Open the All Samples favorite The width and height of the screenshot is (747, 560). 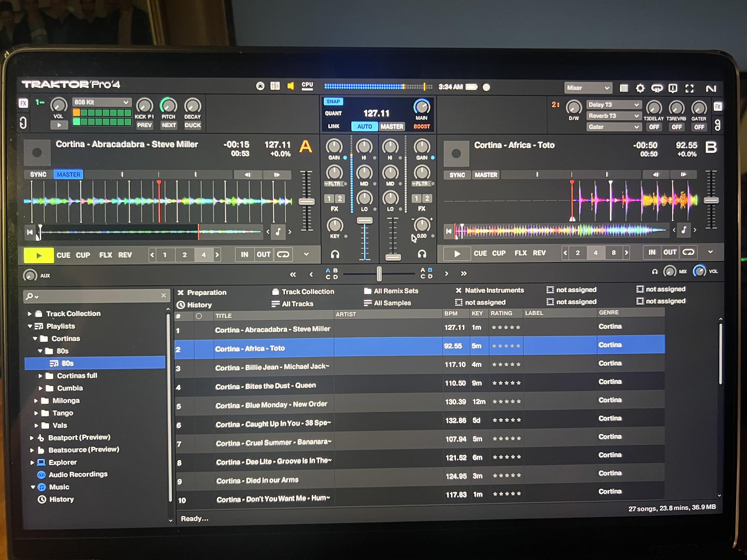coord(387,303)
